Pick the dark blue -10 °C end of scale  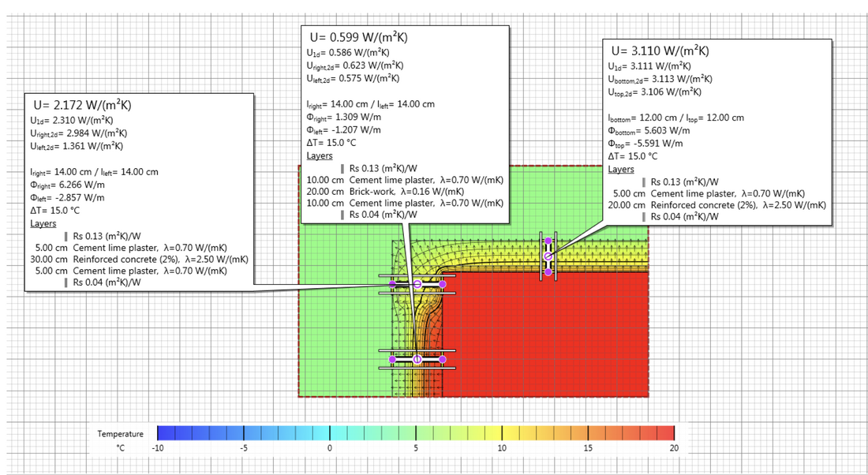point(163,432)
